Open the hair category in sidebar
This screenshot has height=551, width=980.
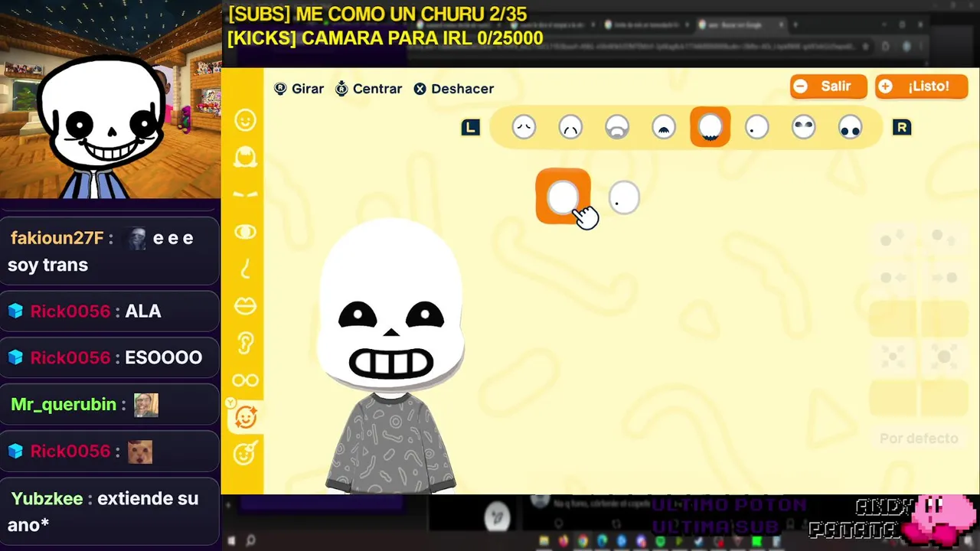245,158
